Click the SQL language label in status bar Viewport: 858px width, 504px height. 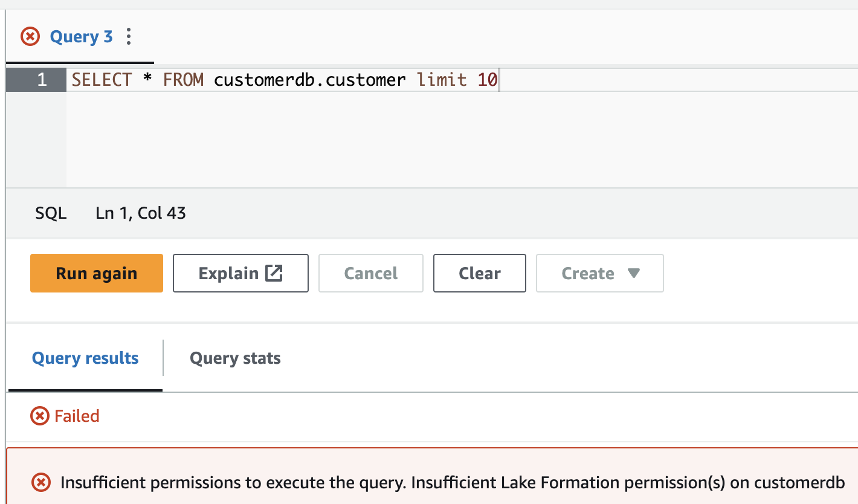pyautogui.click(x=51, y=213)
